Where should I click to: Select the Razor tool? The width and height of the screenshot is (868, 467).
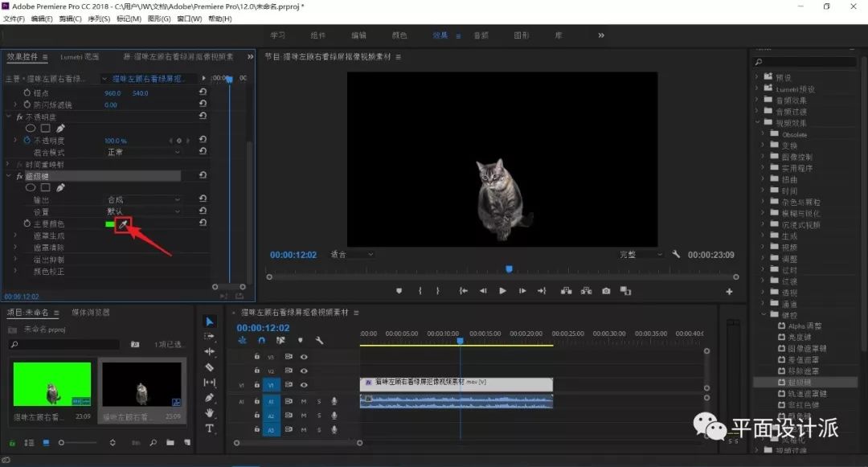[210, 367]
